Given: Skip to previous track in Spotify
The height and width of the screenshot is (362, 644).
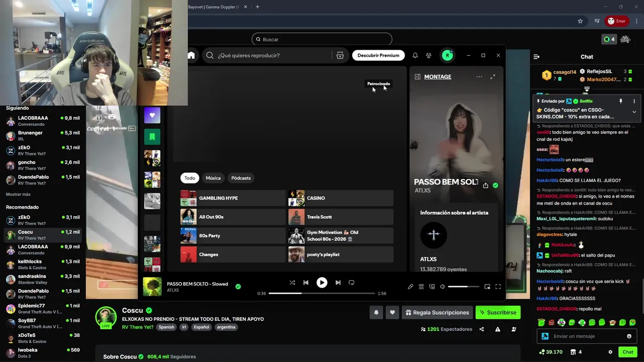Looking at the screenshot, I should pos(306,283).
